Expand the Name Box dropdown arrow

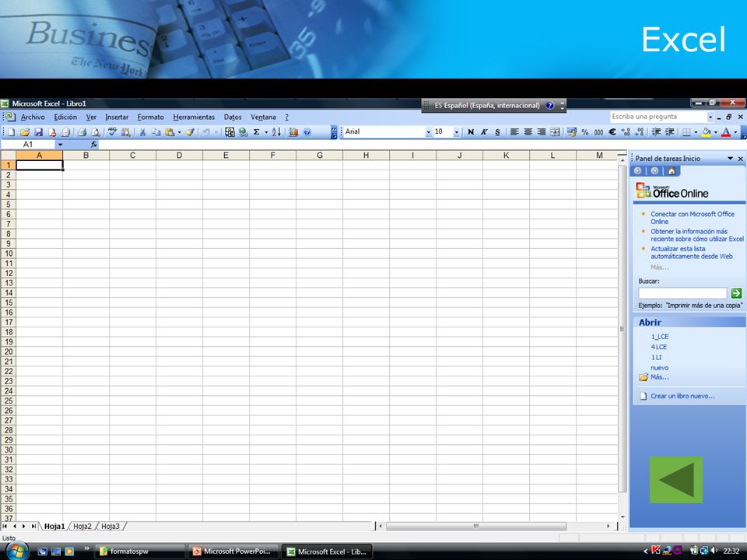point(60,145)
